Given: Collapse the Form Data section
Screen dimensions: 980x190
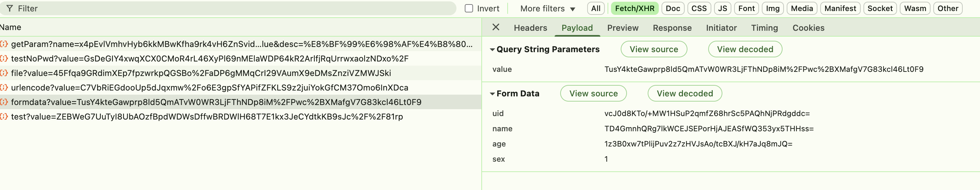Looking at the screenshot, I should click(x=492, y=94).
